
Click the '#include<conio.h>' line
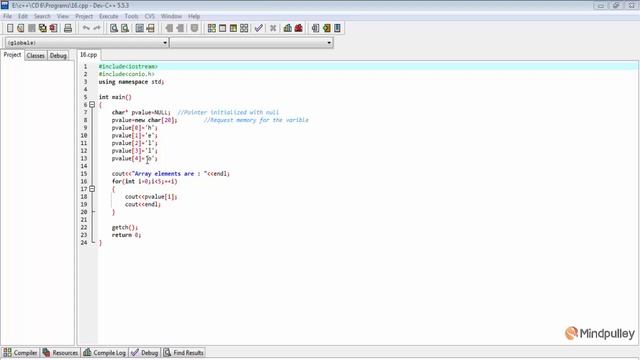[127, 74]
